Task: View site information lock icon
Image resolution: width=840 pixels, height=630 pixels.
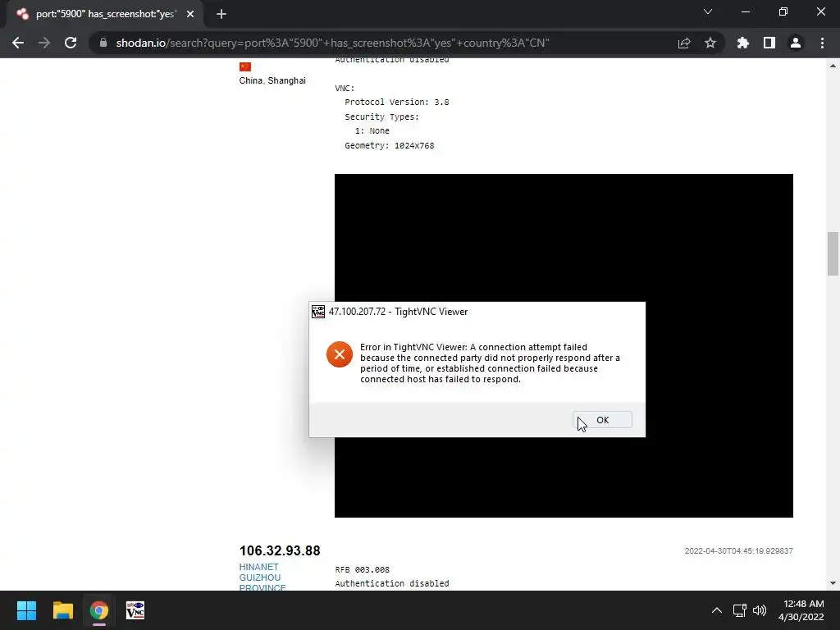Action: (x=103, y=43)
